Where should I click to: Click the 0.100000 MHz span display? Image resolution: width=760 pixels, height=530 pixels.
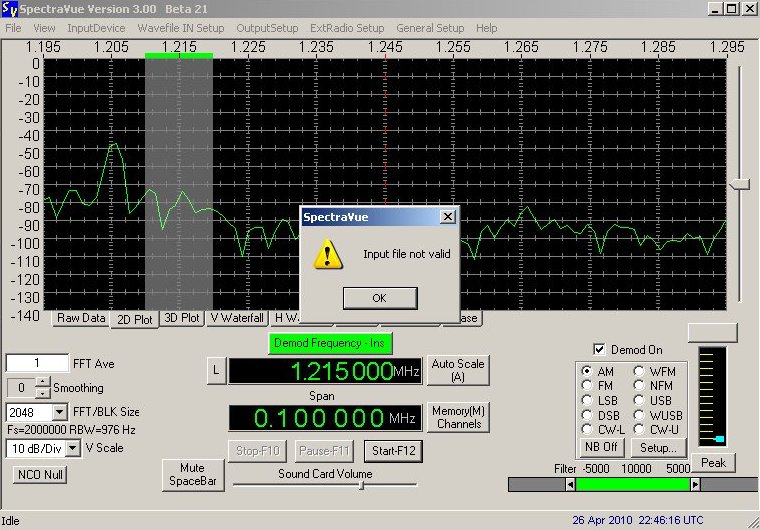325,418
